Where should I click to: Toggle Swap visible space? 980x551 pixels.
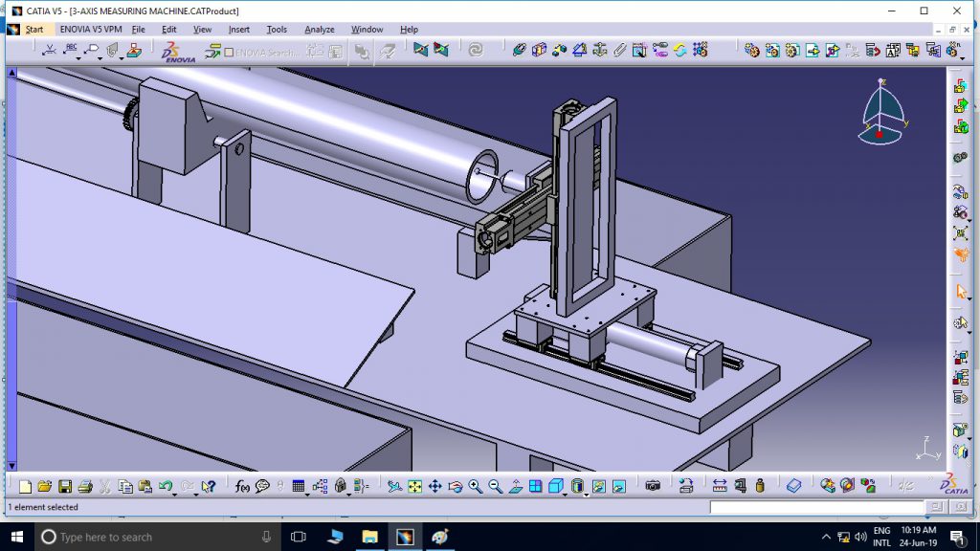[619, 486]
